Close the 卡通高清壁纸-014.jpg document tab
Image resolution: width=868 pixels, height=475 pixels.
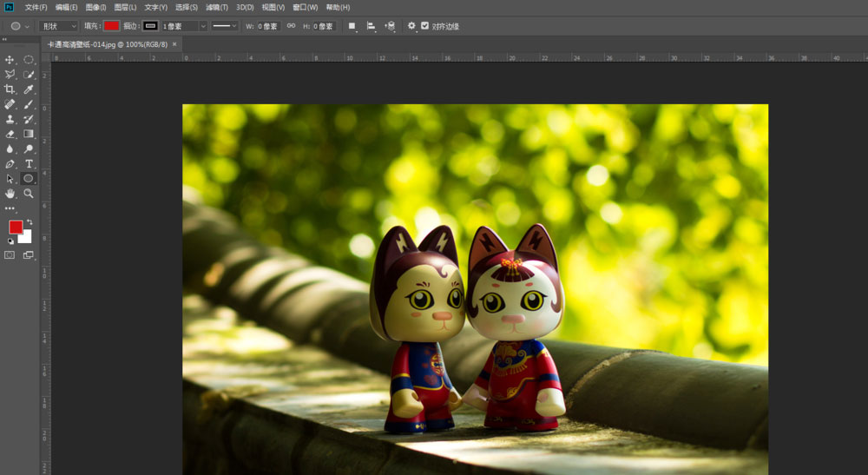[x=174, y=43]
